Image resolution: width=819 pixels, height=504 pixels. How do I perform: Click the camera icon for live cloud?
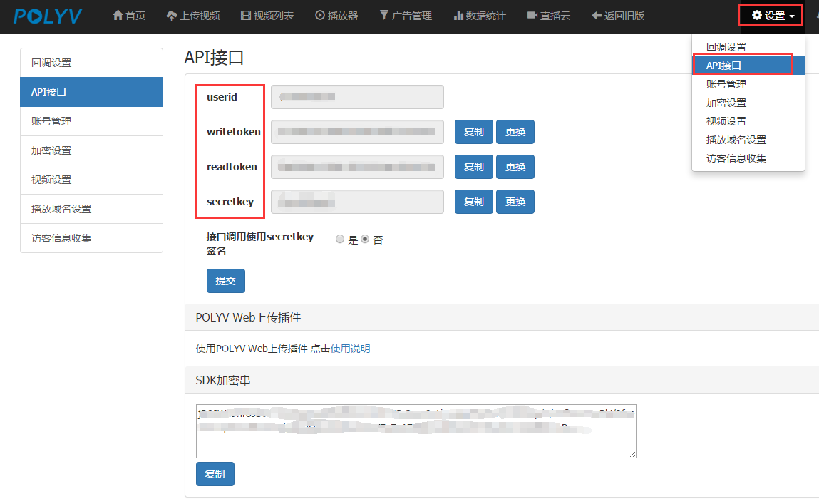click(x=532, y=16)
